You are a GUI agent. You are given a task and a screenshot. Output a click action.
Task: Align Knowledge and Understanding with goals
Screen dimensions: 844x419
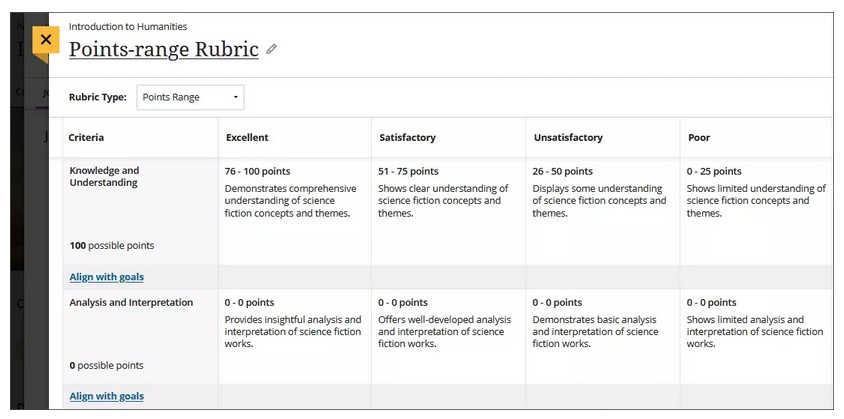(106, 277)
